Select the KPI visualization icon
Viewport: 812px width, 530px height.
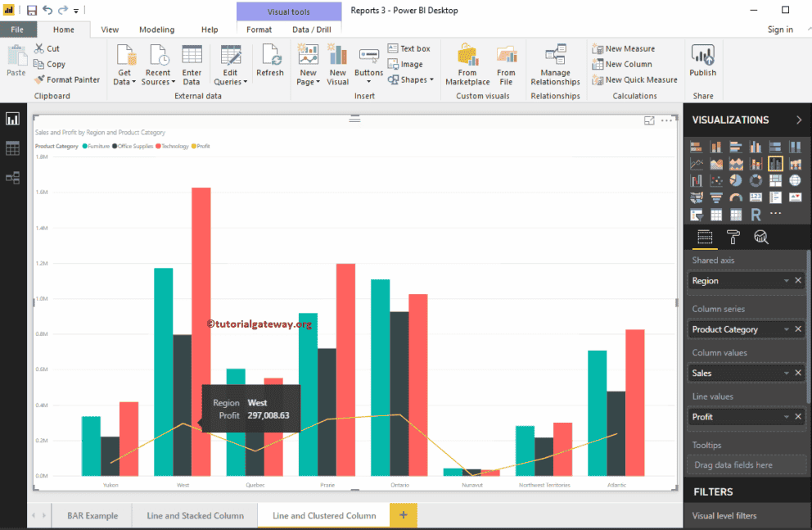point(795,197)
